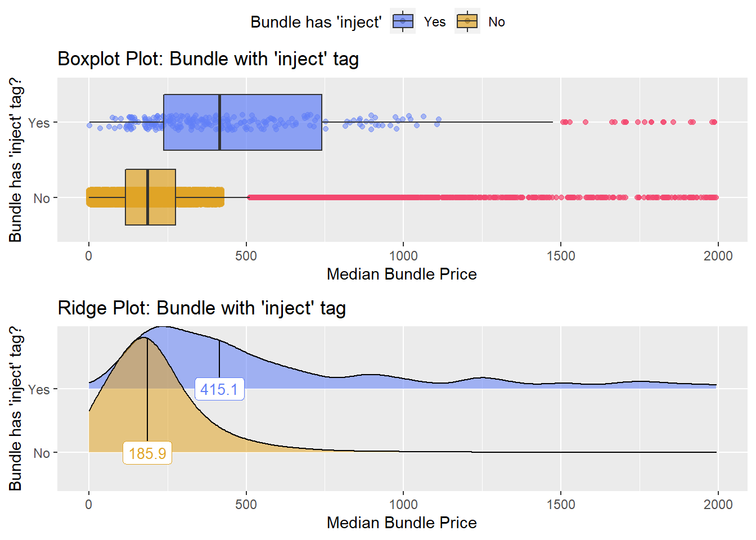Image resolution: width=756 pixels, height=540 pixels.
Task: Click the boxplot's 'Median Bundle Price' axis title
Action: coord(402,274)
